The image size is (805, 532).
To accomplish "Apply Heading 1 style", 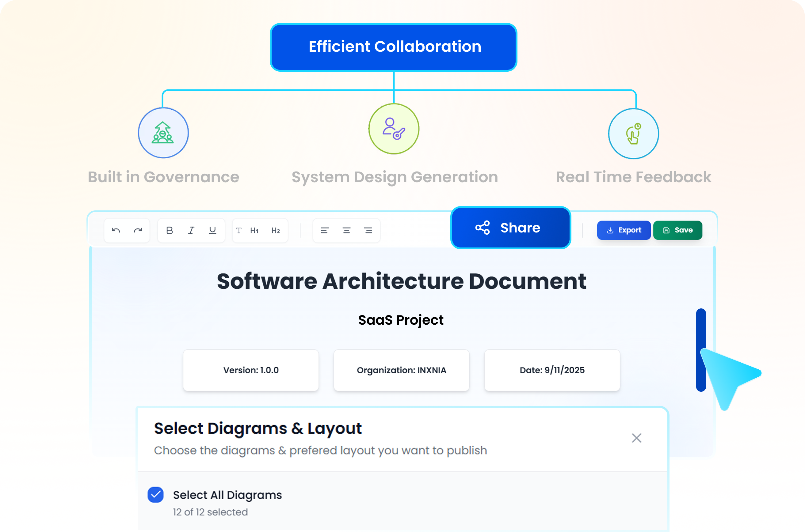I will [254, 230].
